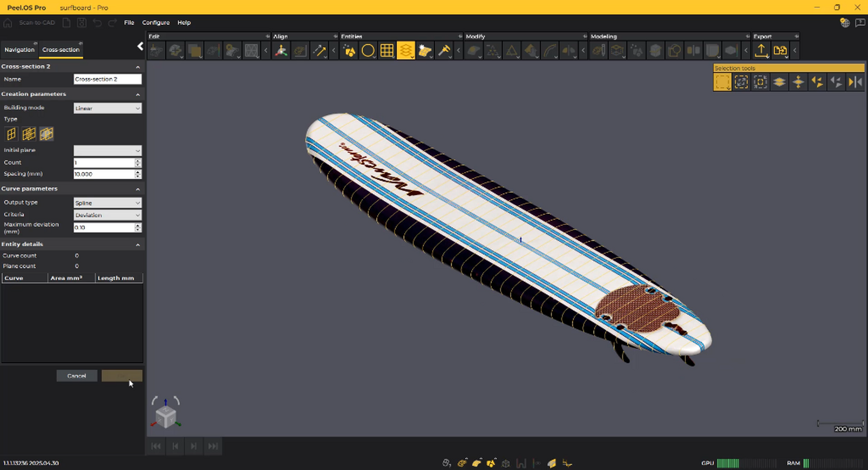This screenshot has width=868, height=470.
Task: Click the Length mm column header
Action: (119, 278)
